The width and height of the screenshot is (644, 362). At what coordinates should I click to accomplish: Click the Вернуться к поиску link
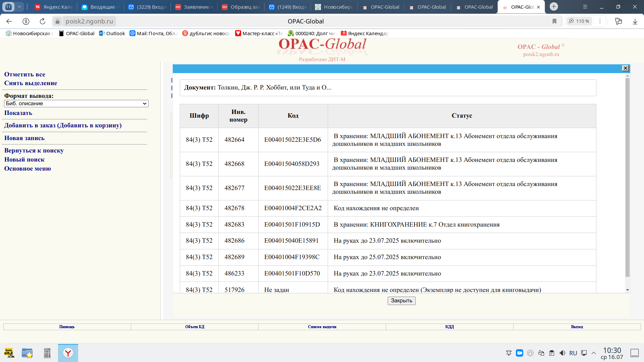click(34, 150)
